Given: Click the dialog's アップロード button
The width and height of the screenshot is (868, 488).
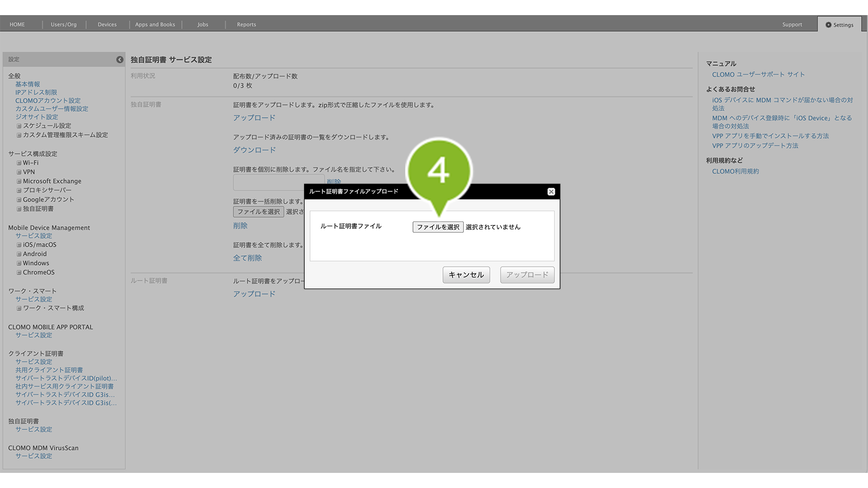Looking at the screenshot, I should pyautogui.click(x=527, y=275).
